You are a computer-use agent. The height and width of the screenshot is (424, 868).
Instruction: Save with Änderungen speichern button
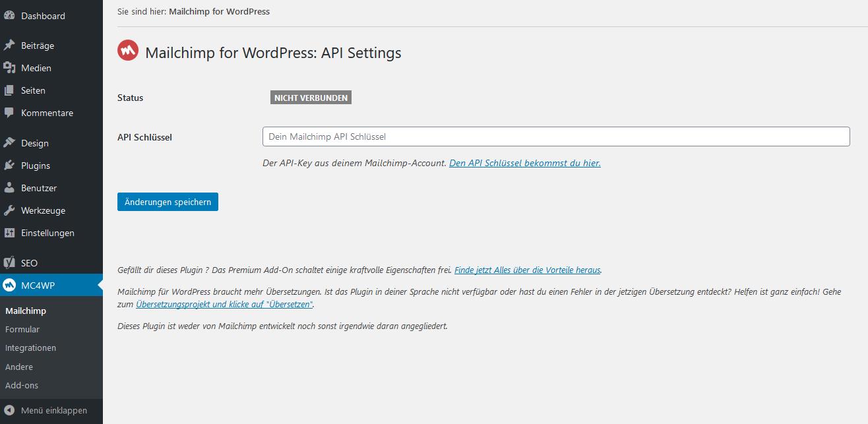pyautogui.click(x=168, y=202)
